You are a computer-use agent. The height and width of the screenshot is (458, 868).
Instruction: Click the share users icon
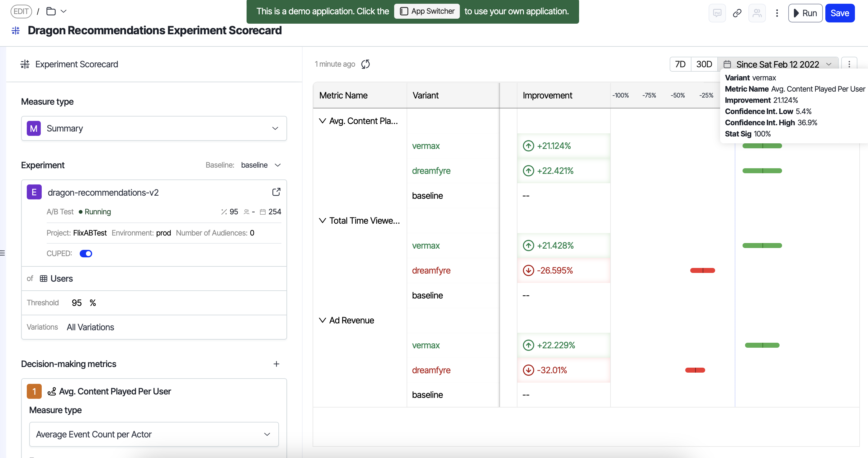point(757,13)
